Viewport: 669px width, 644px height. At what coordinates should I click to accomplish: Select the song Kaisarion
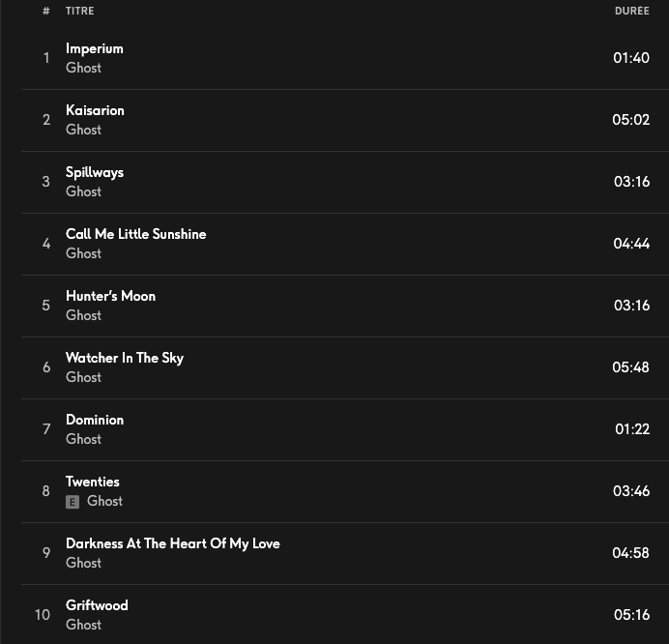(x=95, y=110)
